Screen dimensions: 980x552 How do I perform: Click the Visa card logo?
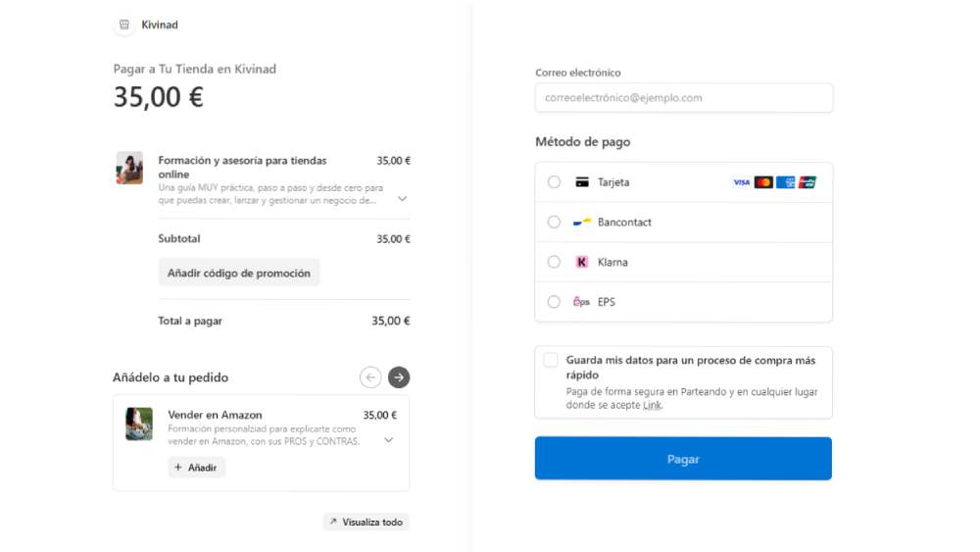741,182
